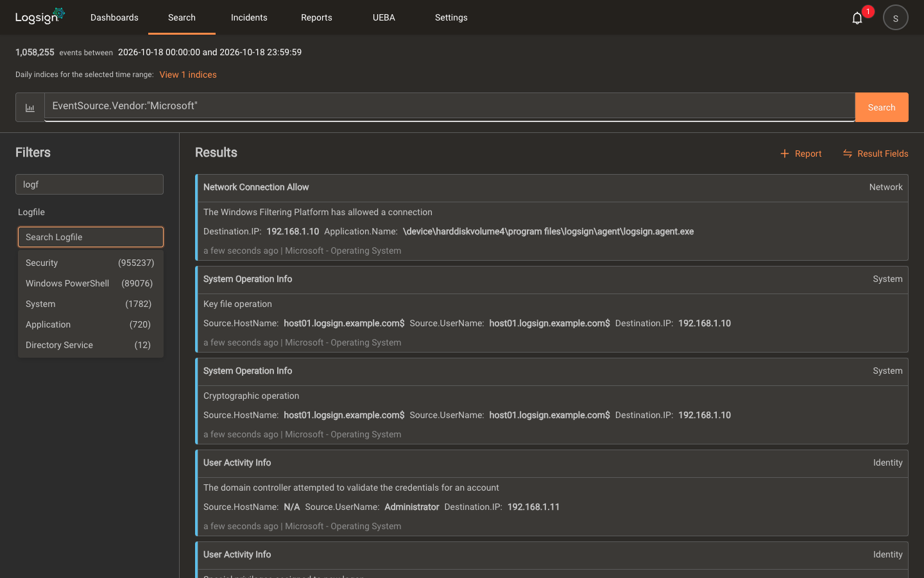Click the Network category label
Viewport: 924px width, 578px height.
click(x=886, y=187)
